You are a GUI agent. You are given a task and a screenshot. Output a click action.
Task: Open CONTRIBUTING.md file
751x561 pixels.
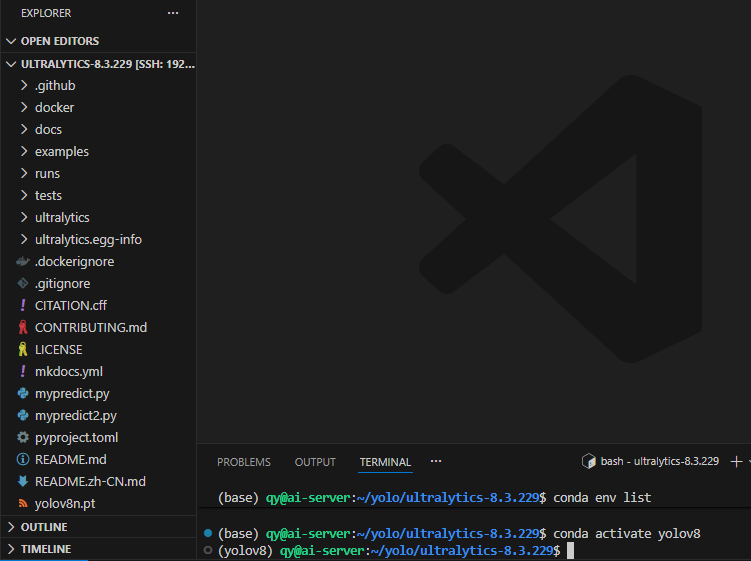pos(91,328)
